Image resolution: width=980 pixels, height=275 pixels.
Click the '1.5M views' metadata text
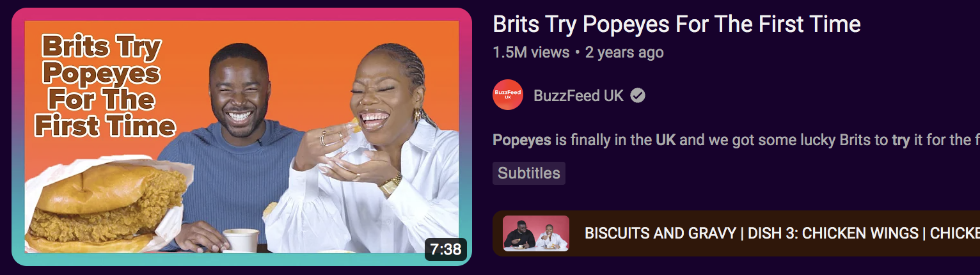pos(531,52)
